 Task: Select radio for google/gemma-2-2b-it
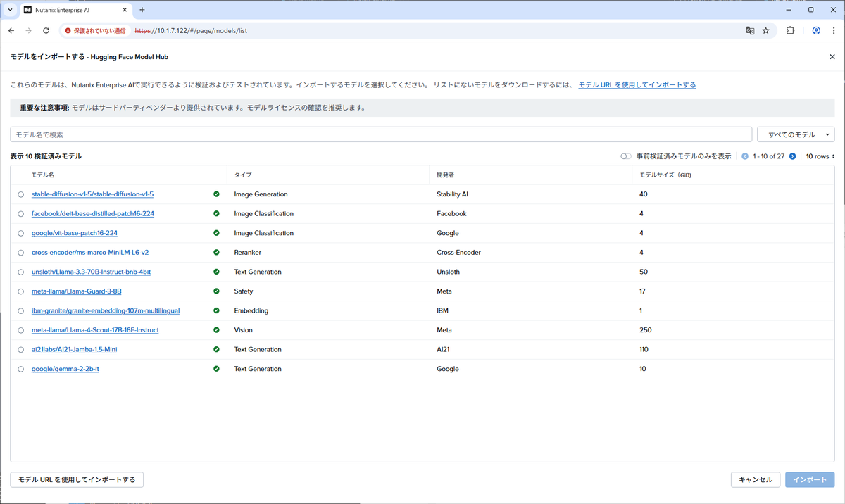point(21,369)
